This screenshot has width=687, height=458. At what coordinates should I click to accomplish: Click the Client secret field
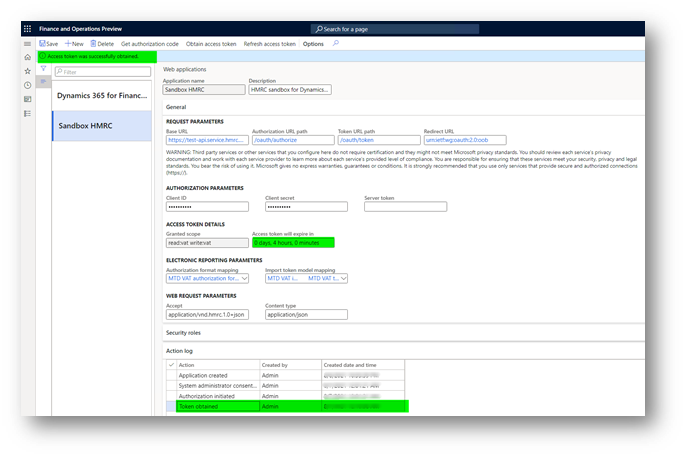point(306,206)
